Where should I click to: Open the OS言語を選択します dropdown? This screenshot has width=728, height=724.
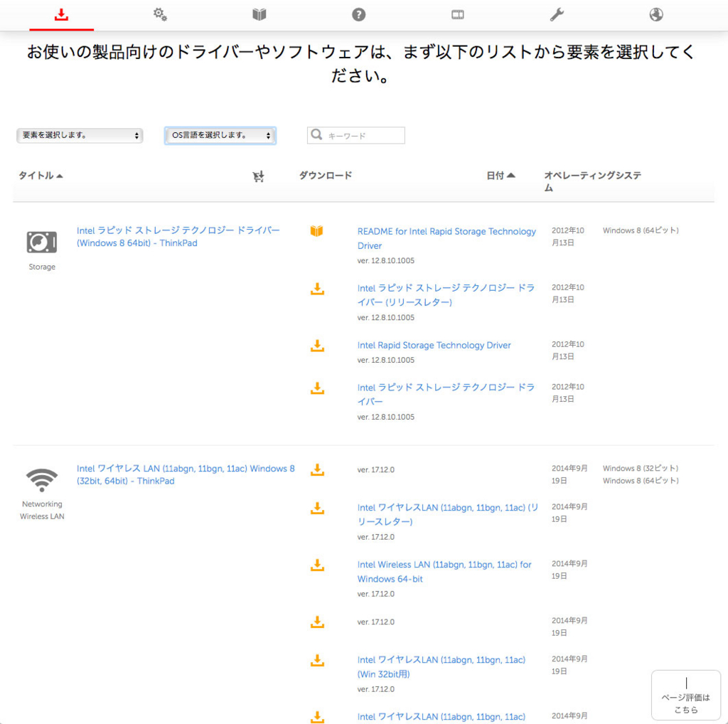tap(220, 135)
